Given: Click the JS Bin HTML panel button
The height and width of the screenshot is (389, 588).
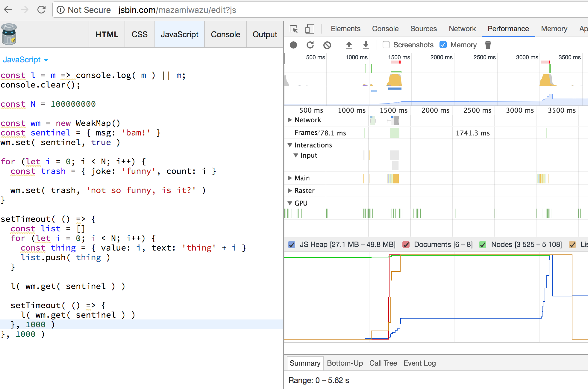Looking at the screenshot, I should 107,34.
